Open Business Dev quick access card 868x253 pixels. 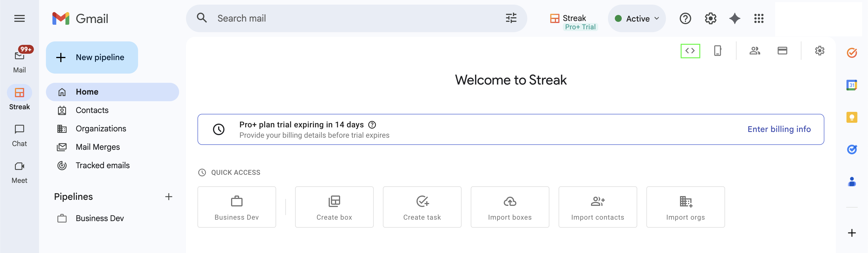click(237, 207)
